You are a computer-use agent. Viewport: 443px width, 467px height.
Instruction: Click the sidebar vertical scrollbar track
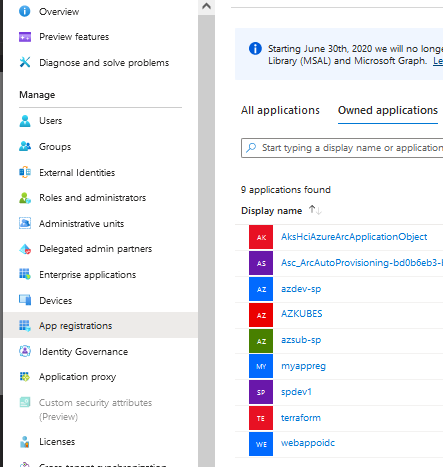[206, 240]
